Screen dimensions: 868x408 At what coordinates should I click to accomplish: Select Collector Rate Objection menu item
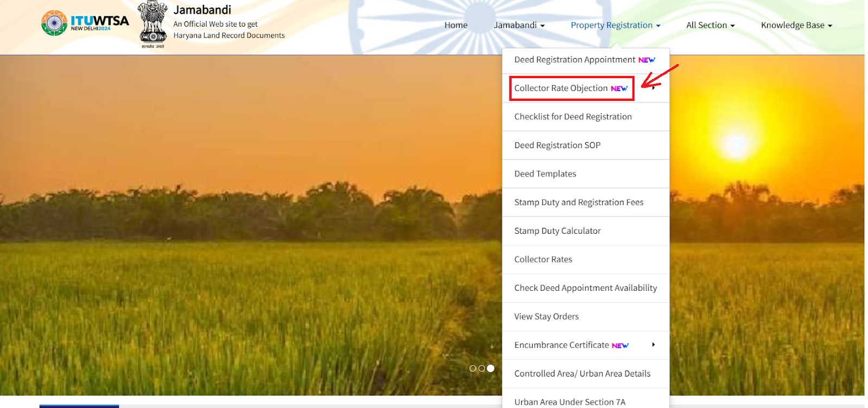[x=561, y=88]
